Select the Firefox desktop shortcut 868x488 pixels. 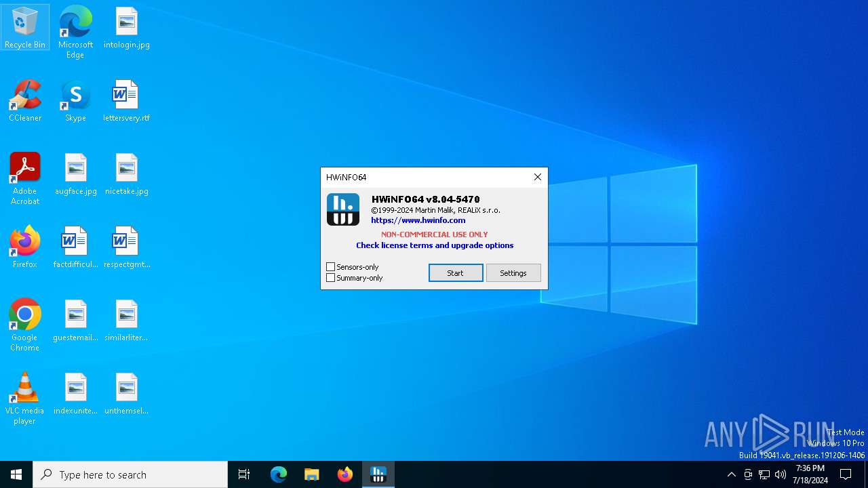(25, 247)
